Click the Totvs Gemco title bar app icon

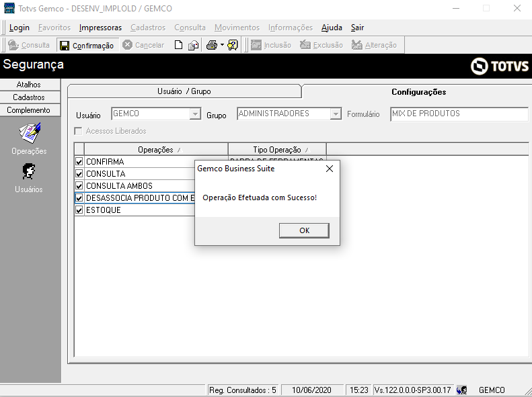tap(9, 8)
